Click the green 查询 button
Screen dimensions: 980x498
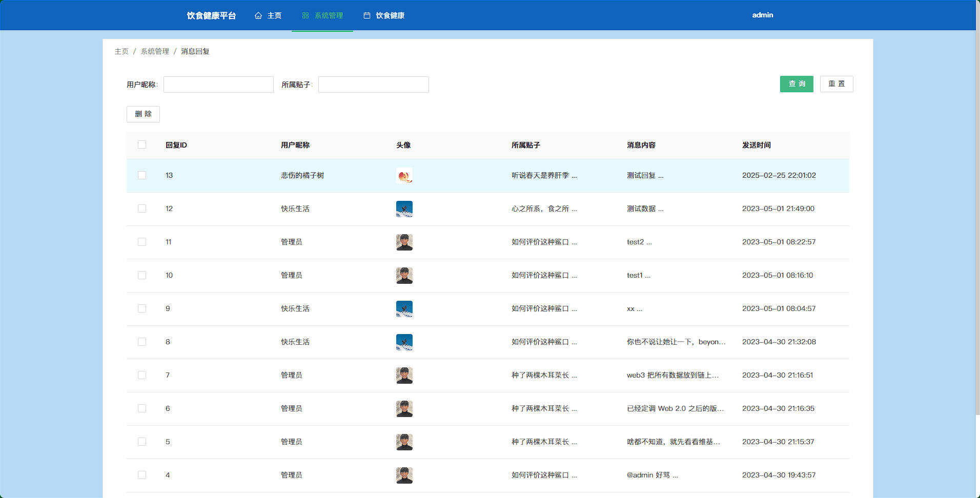pyautogui.click(x=797, y=84)
